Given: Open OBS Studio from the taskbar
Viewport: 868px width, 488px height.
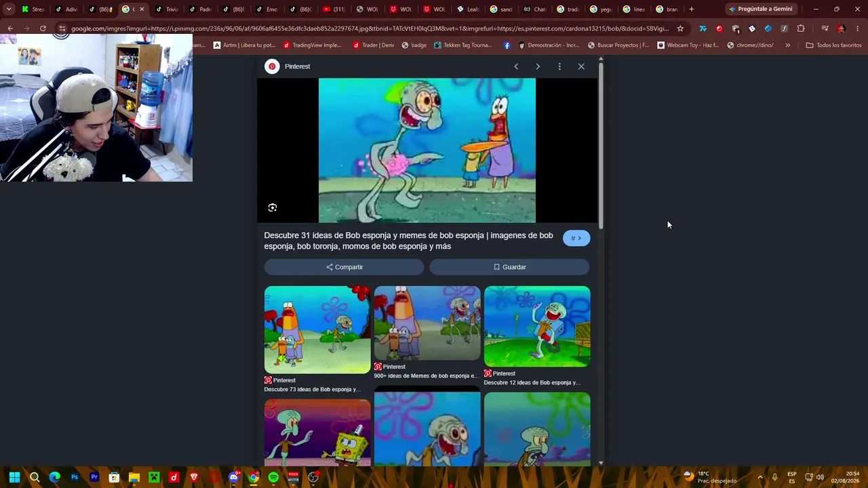Looking at the screenshot, I should [x=313, y=477].
